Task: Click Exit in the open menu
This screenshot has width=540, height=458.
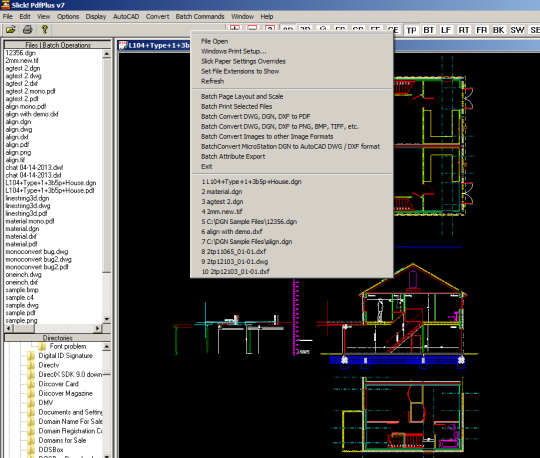Action: pyautogui.click(x=207, y=166)
